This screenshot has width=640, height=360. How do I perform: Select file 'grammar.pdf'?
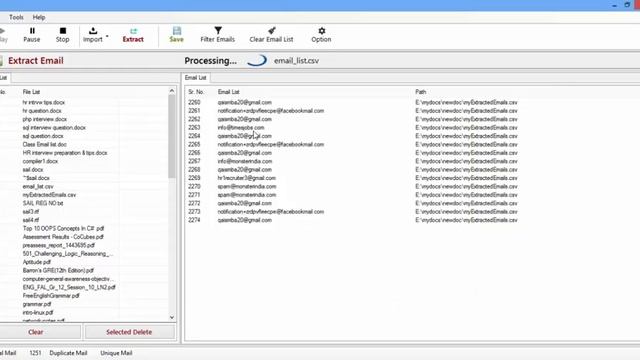37,304
